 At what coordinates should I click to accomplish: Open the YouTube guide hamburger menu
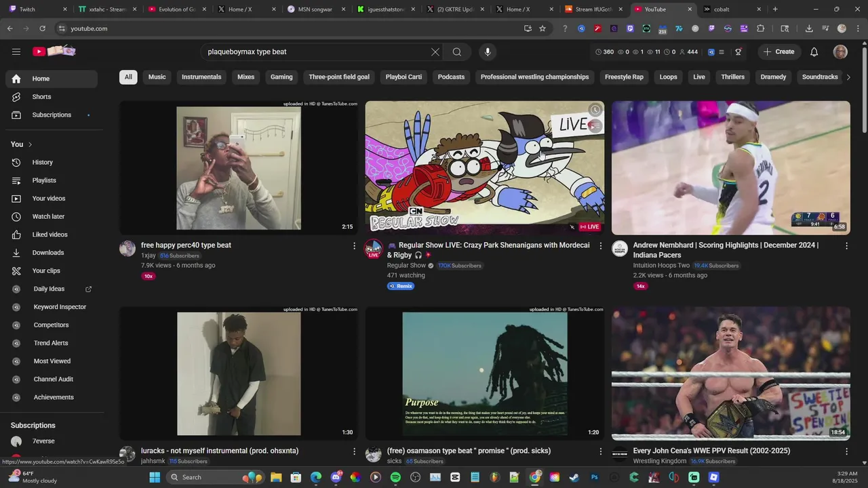tap(16, 52)
